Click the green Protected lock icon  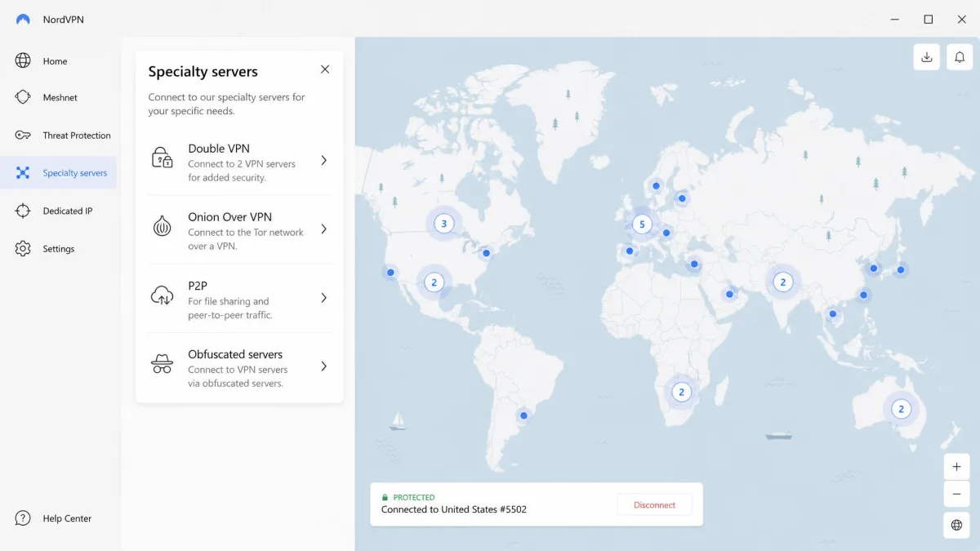click(x=385, y=497)
